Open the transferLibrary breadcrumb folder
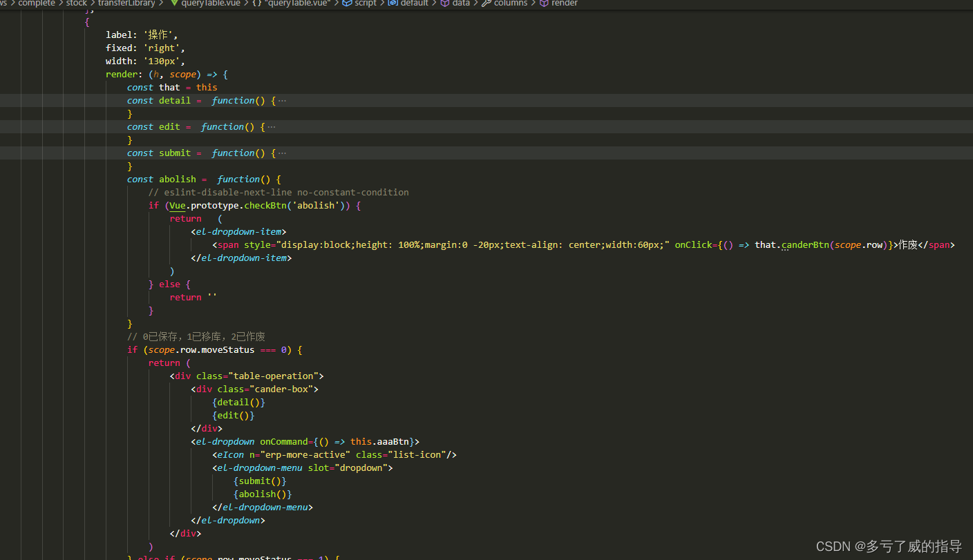The width and height of the screenshot is (973, 560). tap(126, 3)
